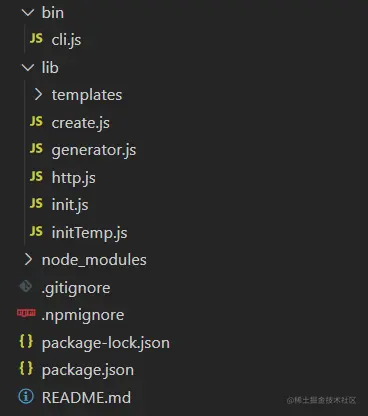Click the JS icon beside create.js
Image resolution: width=368 pixels, height=416 pixels.
pyautogui.click(x=36, y=121)
